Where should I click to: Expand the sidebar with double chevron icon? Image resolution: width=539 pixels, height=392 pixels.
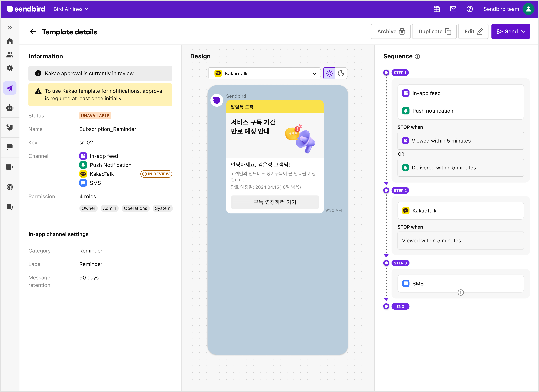[x=10, y=28]
